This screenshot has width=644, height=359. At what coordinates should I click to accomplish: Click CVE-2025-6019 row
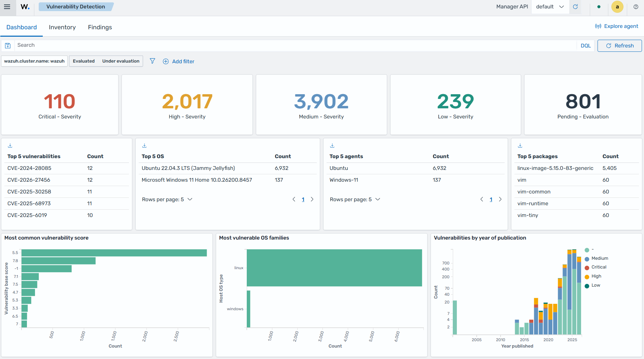coord(67,215)
